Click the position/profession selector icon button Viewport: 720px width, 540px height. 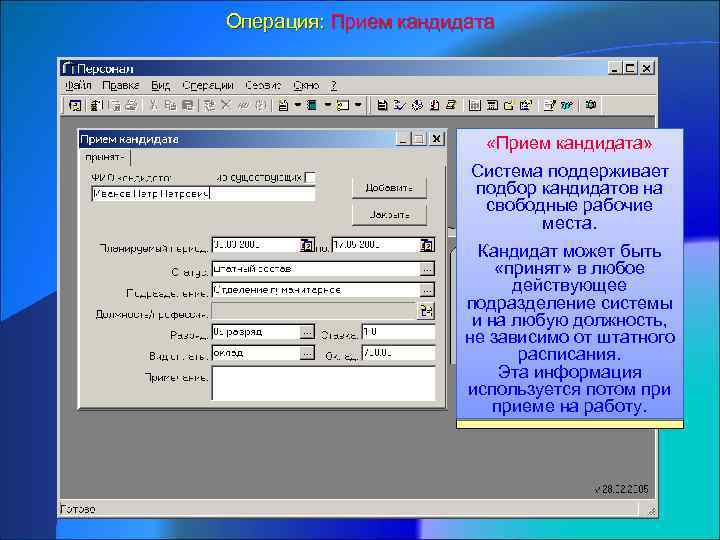click(x=426, y=311)
